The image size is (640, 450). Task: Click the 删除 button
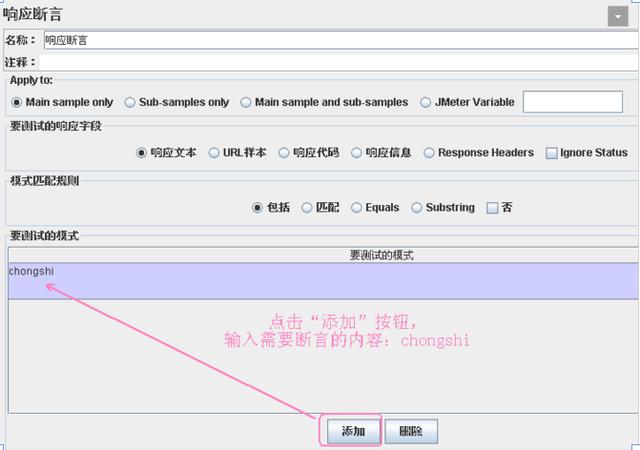[411, 431]
